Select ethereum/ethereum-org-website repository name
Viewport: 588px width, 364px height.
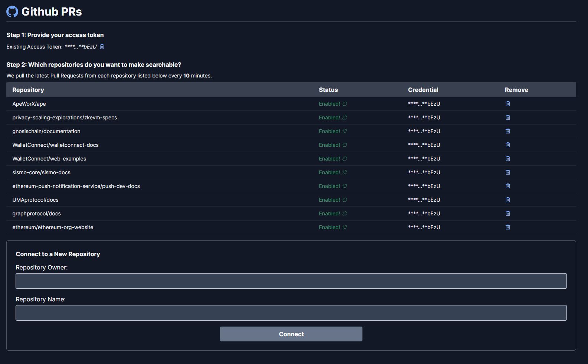(x=53, y=227)
